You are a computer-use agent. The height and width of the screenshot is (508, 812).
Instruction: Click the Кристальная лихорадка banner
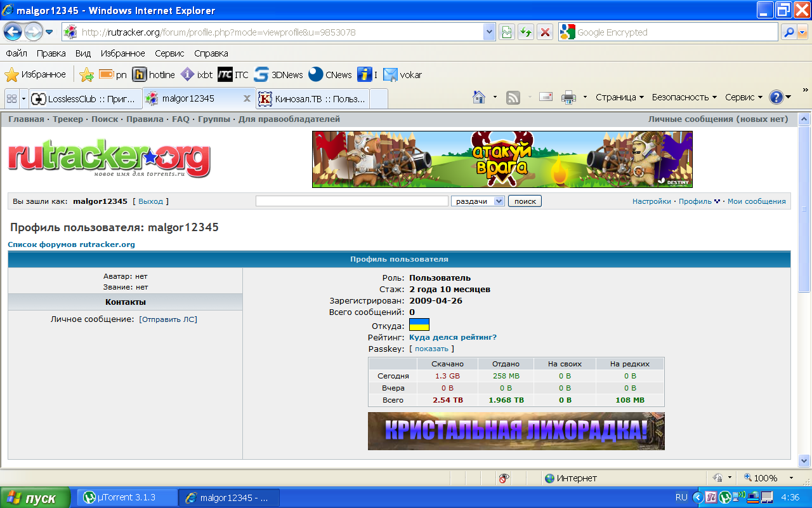[516, 431]
